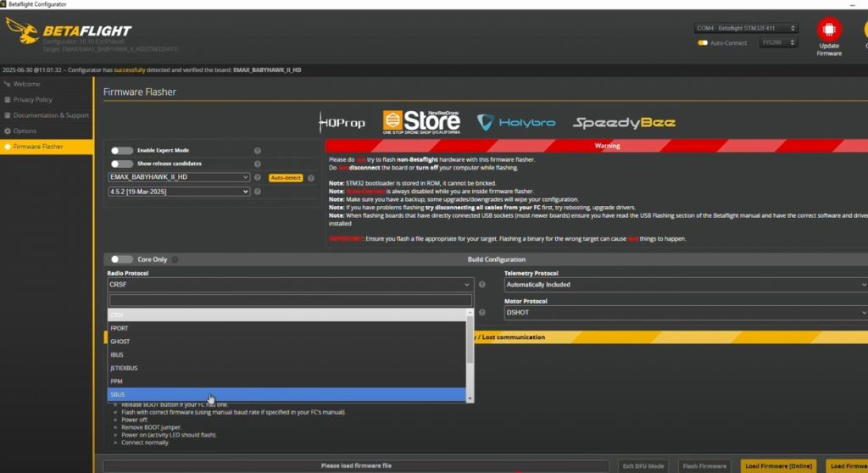The height and width of the screenshot is (473, 868).
Task: Toggle the Auto-Connect switch
Action: [x=703, y=42]
